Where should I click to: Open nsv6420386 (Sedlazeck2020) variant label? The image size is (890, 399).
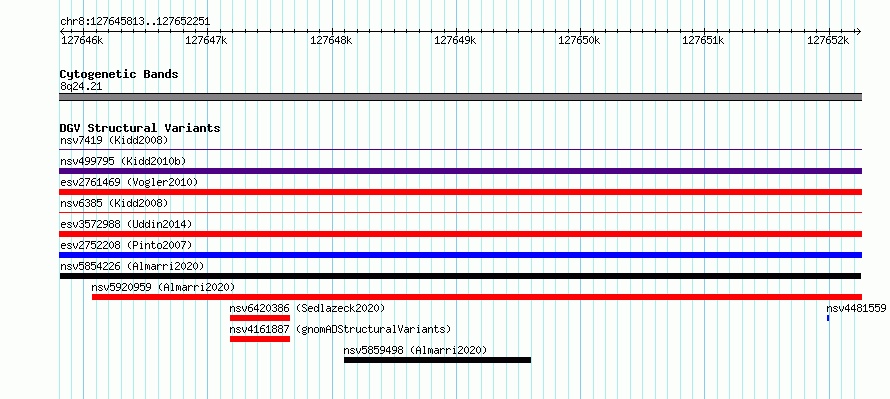coord(307,308)
